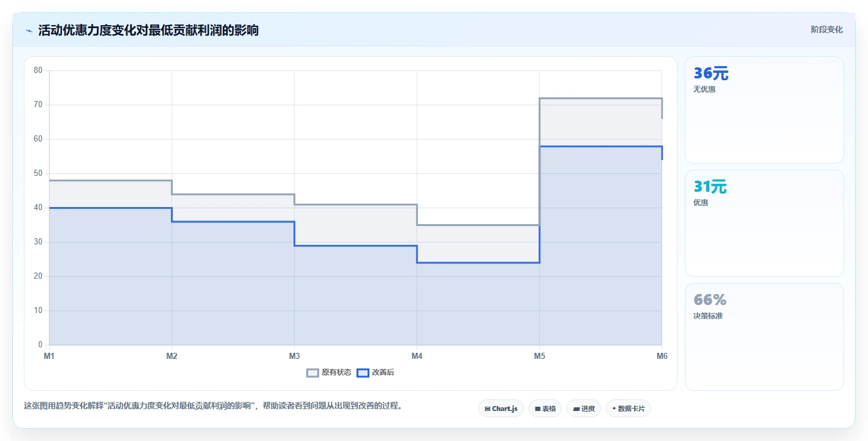This screenshot has height=441, width=868.
Task: Click the 10 y-axis tick label
Action: pos(38,311)
